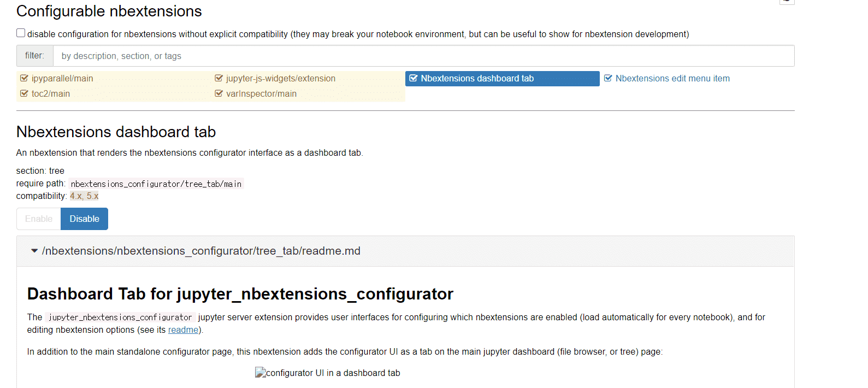Screen dimensions: 868x388
Task: Click the toc2/main check icon
Action: (x=24, y=93)
